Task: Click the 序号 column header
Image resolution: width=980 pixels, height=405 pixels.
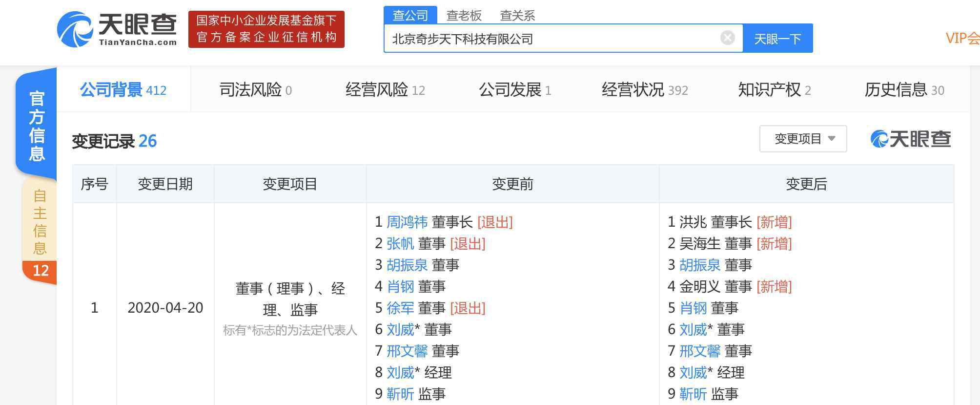Action: (x=94, y=184)
